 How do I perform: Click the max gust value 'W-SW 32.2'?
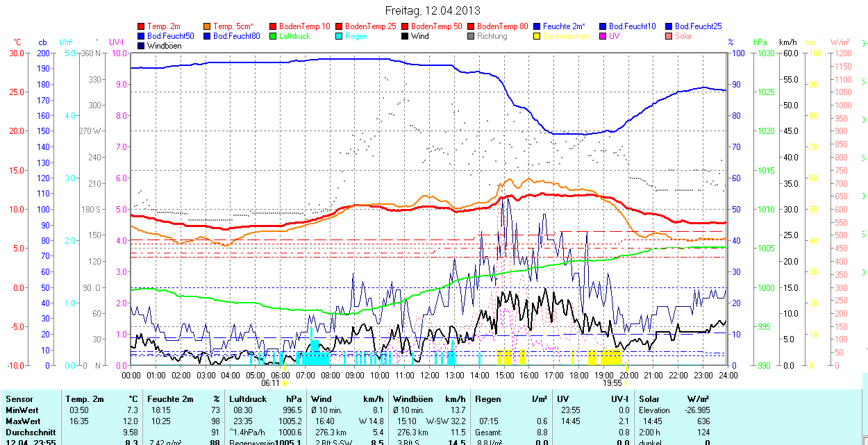click(446, 421)
